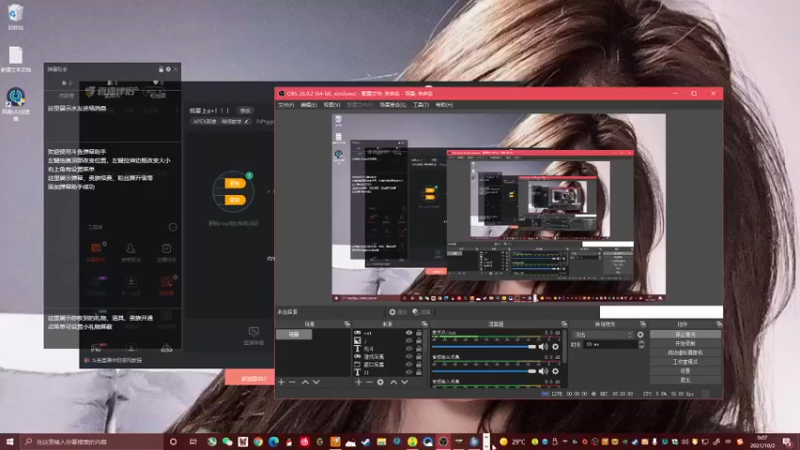The image size is (800, 450).
Task: Open 视图(V) menu in OBS
Action: (332, 105)
